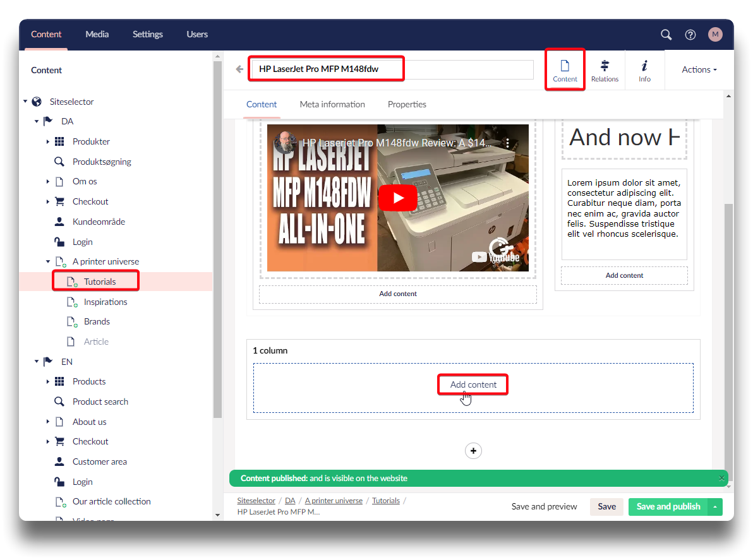753x560 pixels.
Task: Follow the A printer universe breadcrumb link
Action: click(x=334, y=501)
